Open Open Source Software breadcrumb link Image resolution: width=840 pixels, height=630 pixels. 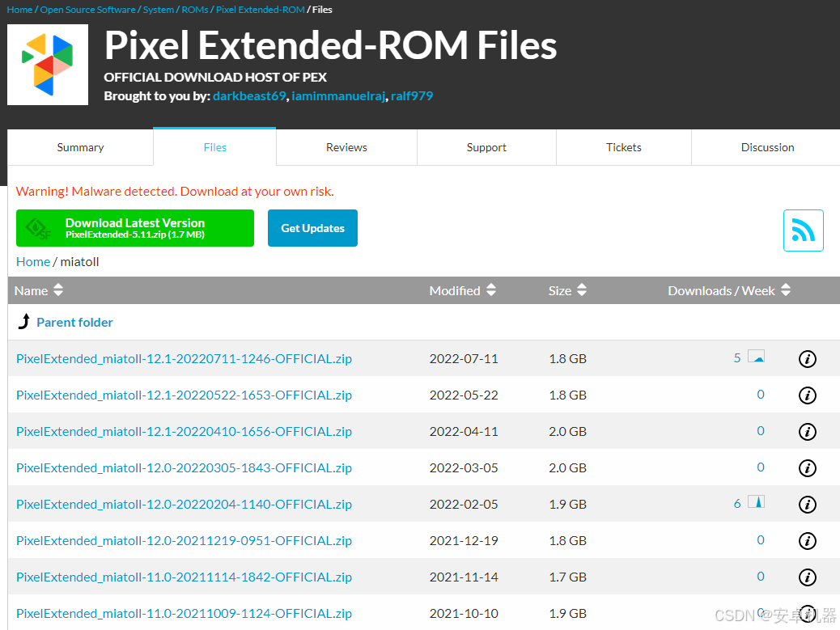point(88,10)
